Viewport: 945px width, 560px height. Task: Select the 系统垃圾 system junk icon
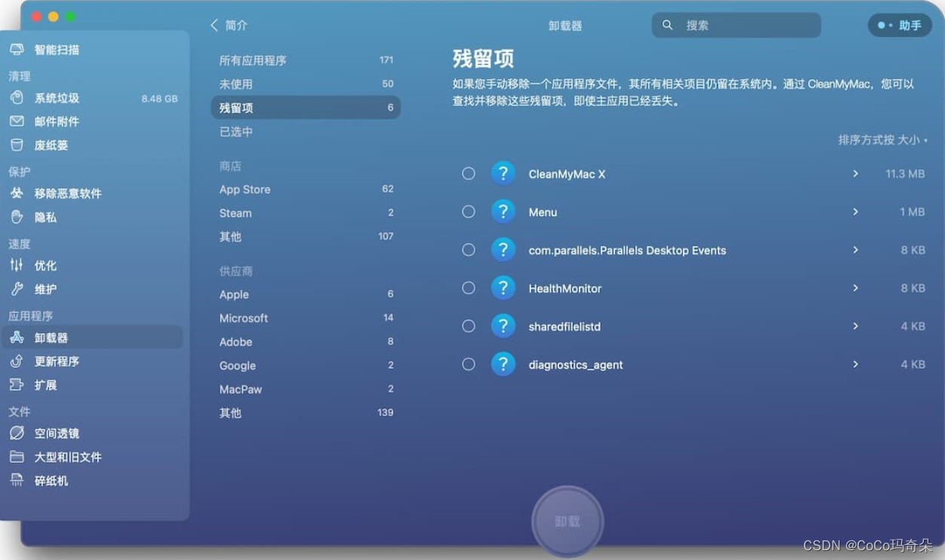coord(17,98)
